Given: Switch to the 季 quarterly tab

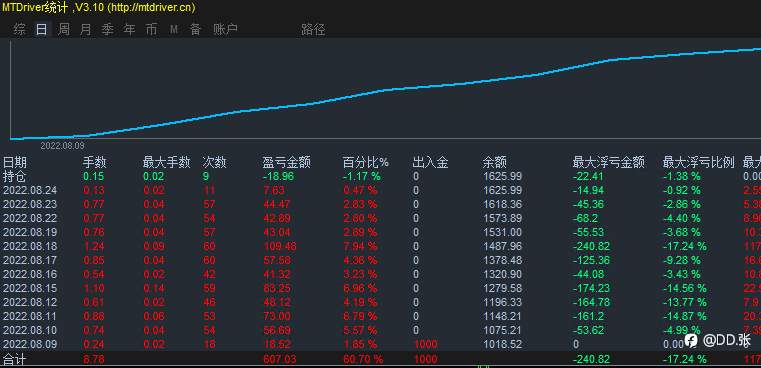Looking at the screenshot, I should pos(107,30).
